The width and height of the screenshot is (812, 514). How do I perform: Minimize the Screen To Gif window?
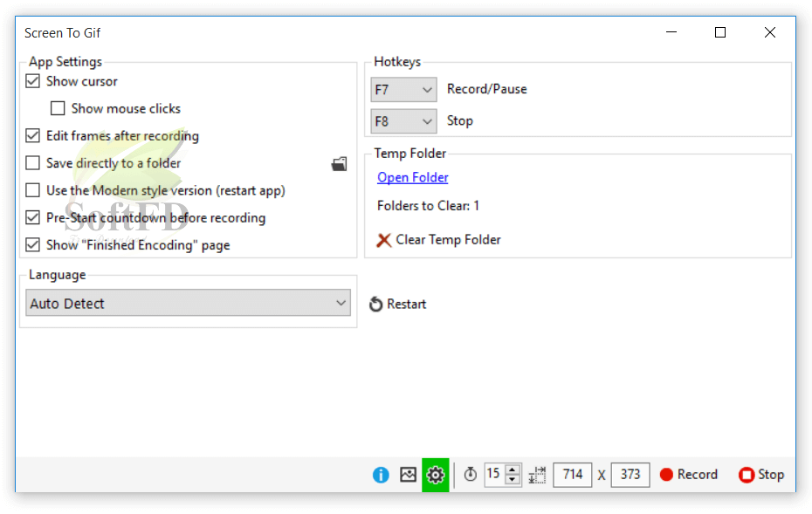(x=671, y=32)
